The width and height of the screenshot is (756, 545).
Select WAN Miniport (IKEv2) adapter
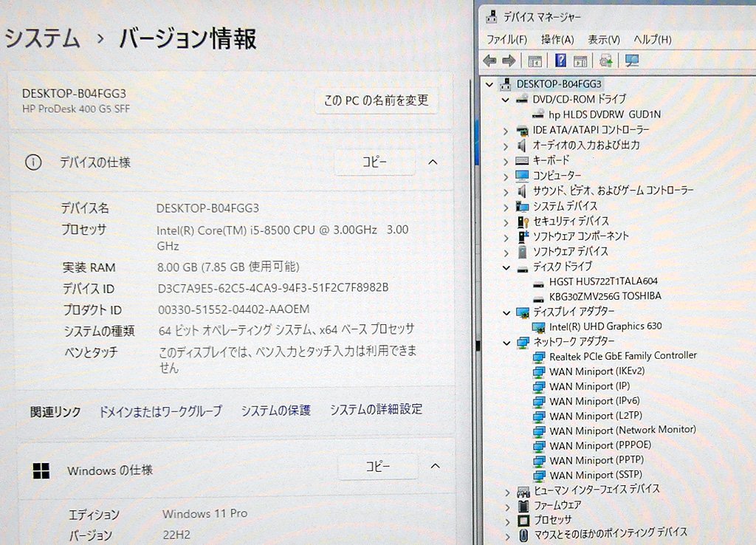[597, 372]
